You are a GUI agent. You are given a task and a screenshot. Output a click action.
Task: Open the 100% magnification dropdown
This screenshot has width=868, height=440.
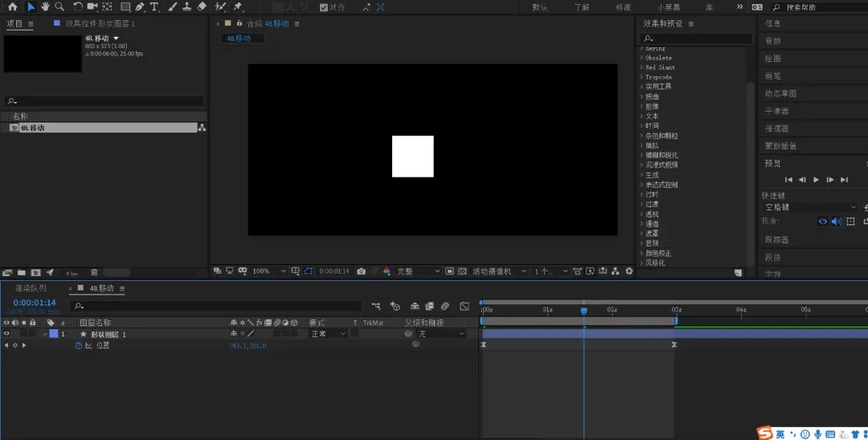point(269,271)
